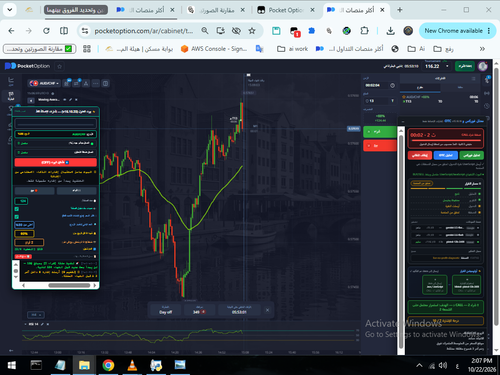This screenshot has height=375, width=500.
Task: Click red stop button in signals panel
Action: [420, 155]
